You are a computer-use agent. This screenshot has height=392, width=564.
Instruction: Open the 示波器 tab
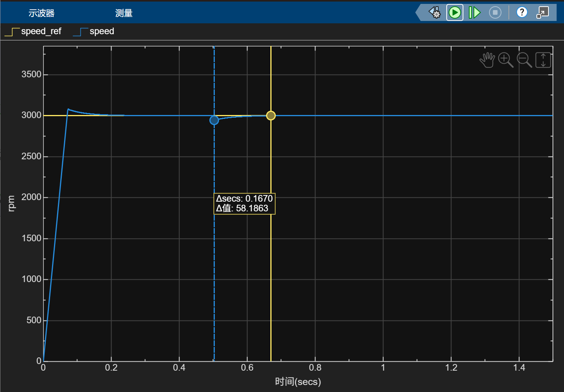41,13
